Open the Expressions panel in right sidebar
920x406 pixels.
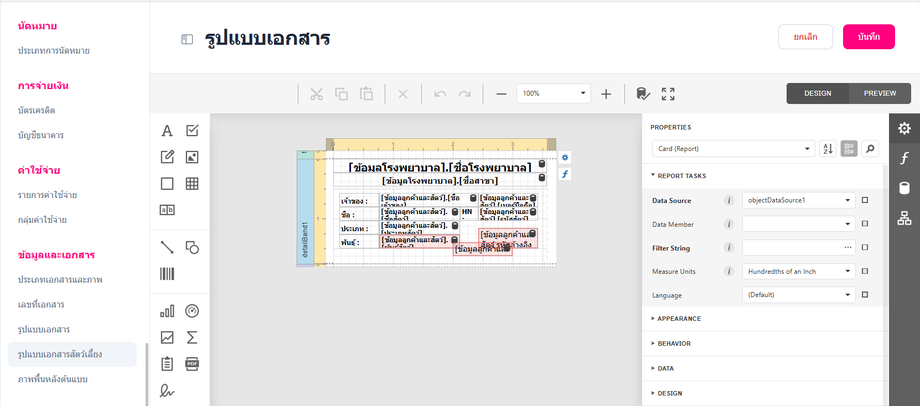905,158
